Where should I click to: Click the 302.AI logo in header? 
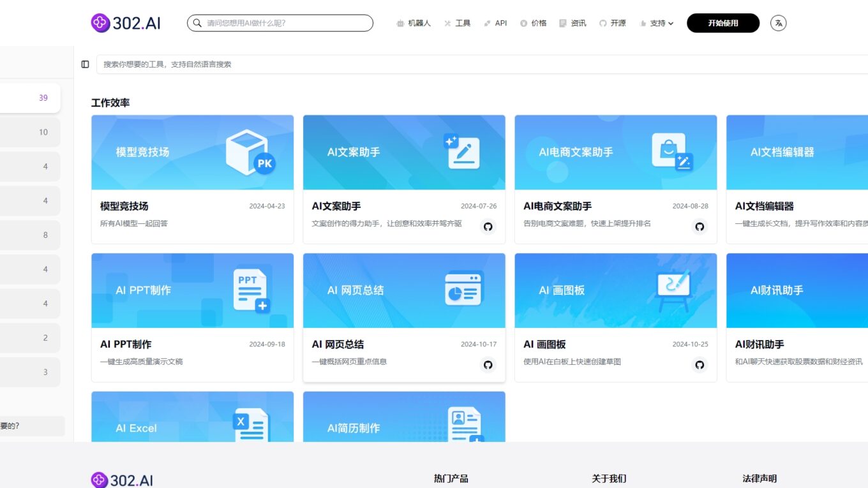pos(126,23)
